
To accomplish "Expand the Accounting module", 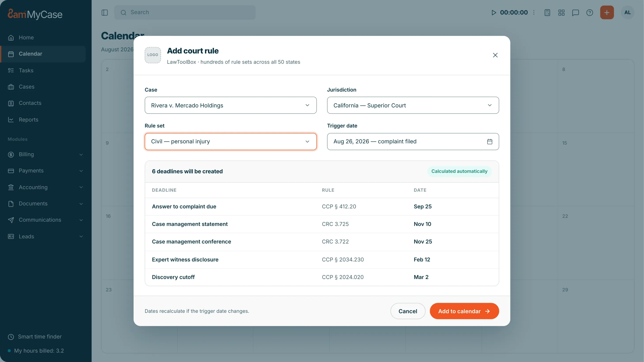I will click(x=45, y=187).
